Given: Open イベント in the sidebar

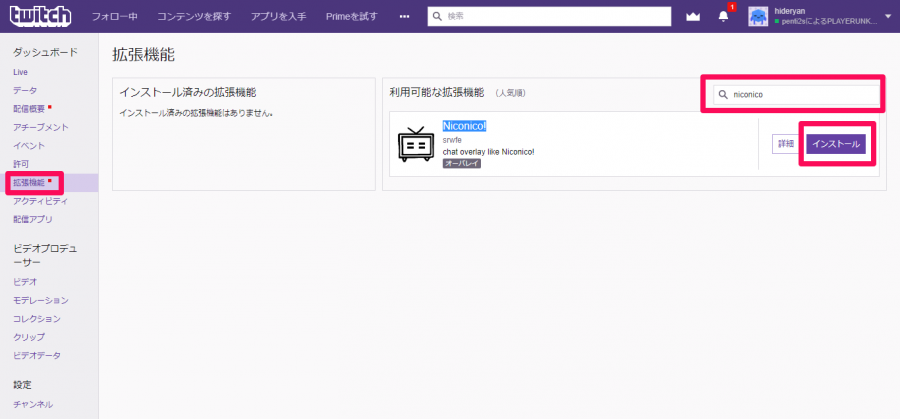Looking at the screenshot, I should (29, 146).
